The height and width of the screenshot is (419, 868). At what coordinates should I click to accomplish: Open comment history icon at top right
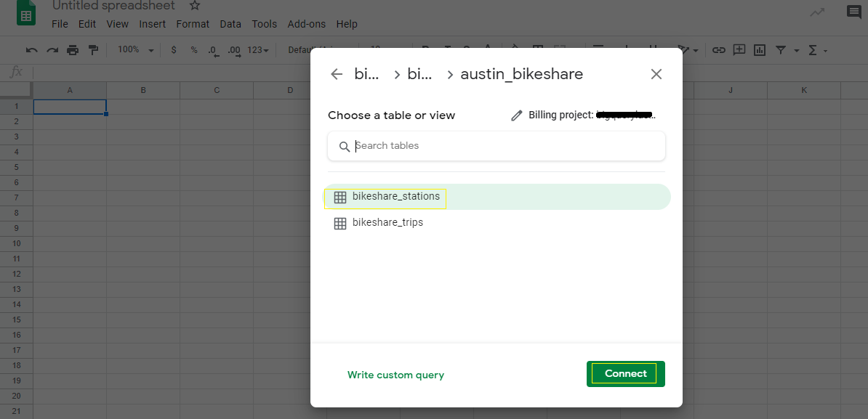tap(854, 12)
